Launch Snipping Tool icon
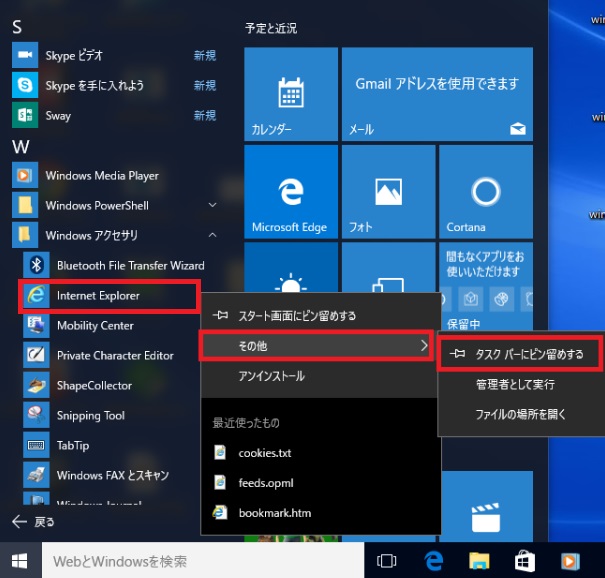 [36, 415]
